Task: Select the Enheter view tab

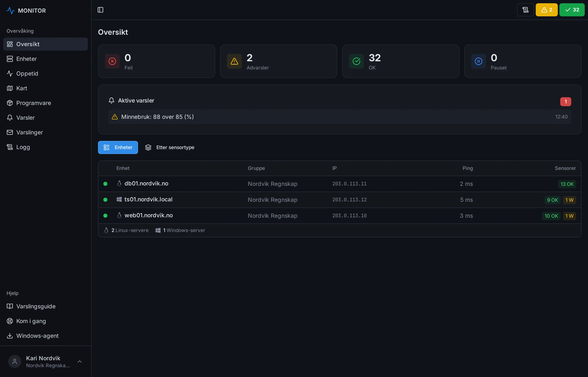Action: [118, 147]
